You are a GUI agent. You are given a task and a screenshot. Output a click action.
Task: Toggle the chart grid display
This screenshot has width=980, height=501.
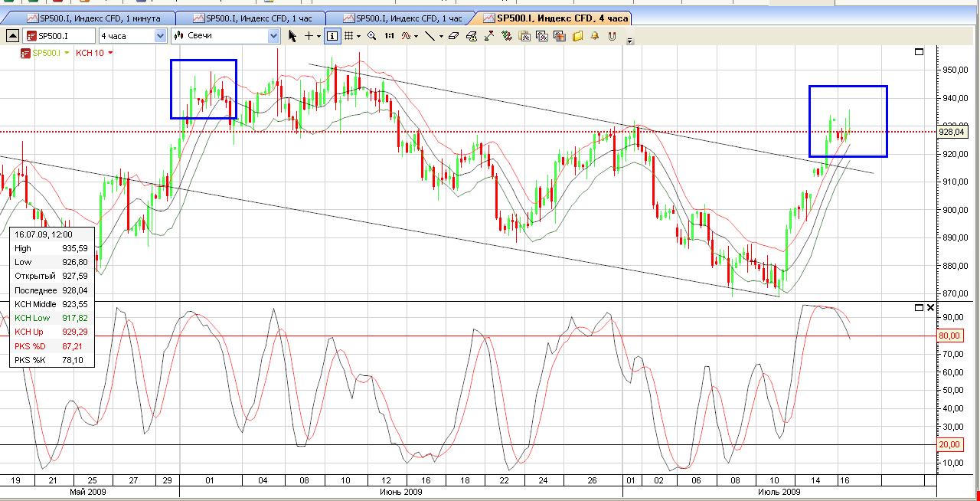coord(348,36)
